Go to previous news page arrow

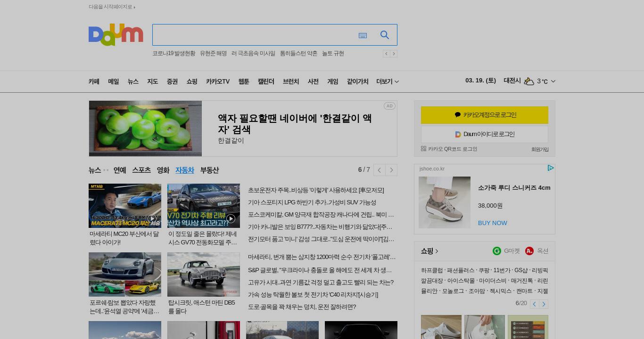click(x=380, y=170)
